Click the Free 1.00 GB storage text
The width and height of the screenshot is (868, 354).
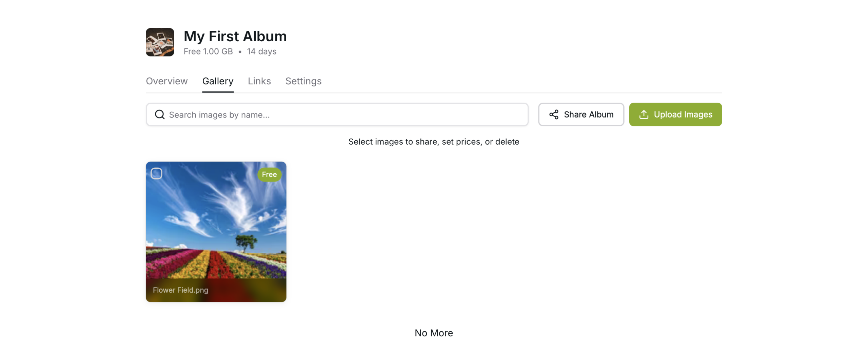tap(208, 51)
